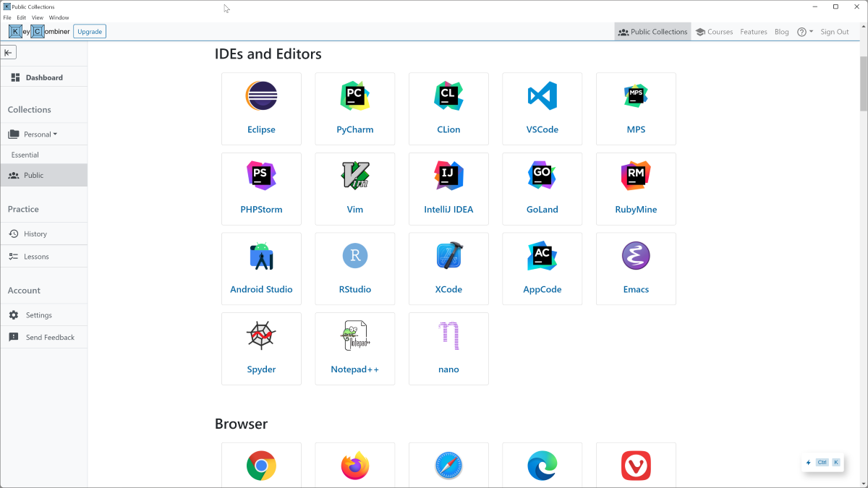Open the Vim collection icon
The width and height of the screenshot is (868, 488).
click(x=355, y=176)
